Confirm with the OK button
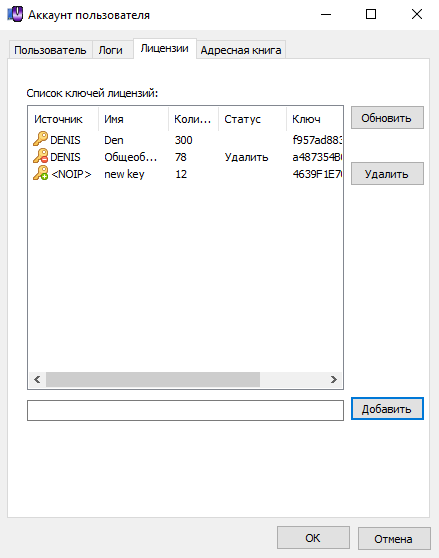 [x=313, y=538]
